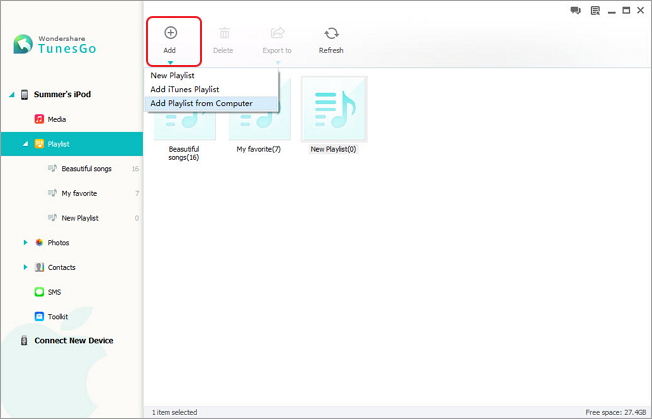Click the SMS speech bubble icon
652x419 pixels.
coord(39,292)
